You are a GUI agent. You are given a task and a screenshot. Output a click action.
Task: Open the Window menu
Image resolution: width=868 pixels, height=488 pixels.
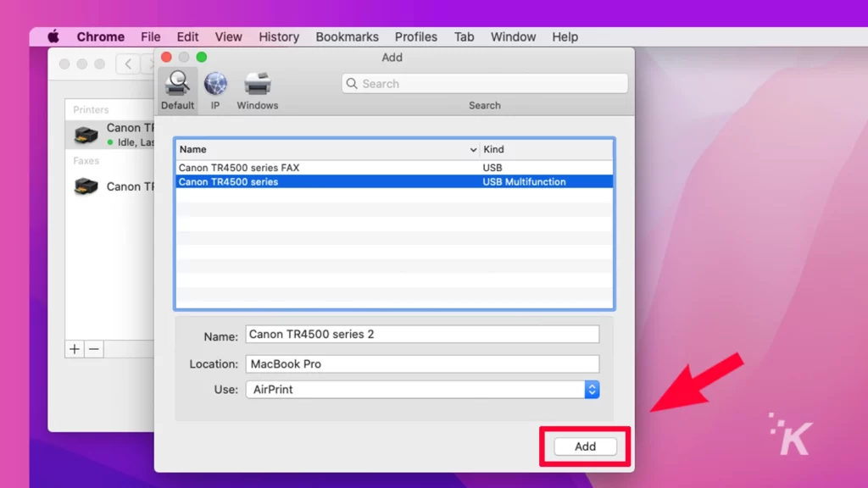tap(513, 37)
